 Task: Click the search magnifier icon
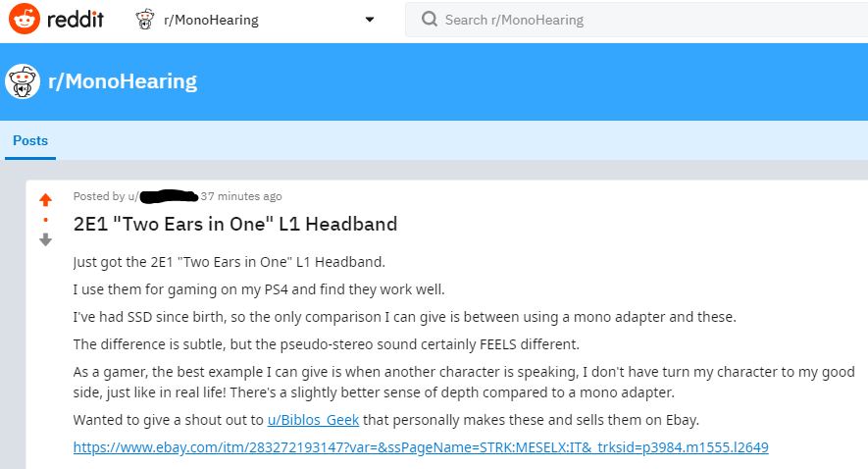click(x=429, y=20)
